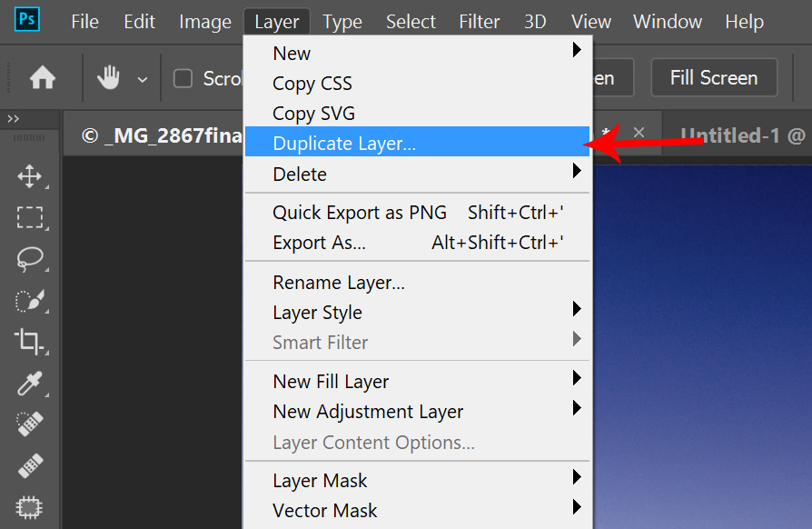Select the Hand tool icon
This screenshot has height=529, width=812.
tap(109, 78)
